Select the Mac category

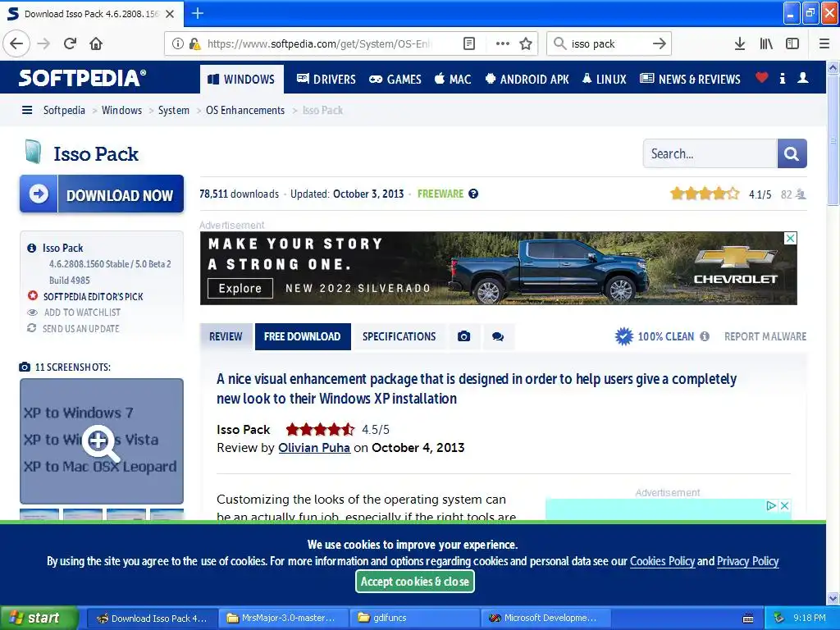click(453, 80)
